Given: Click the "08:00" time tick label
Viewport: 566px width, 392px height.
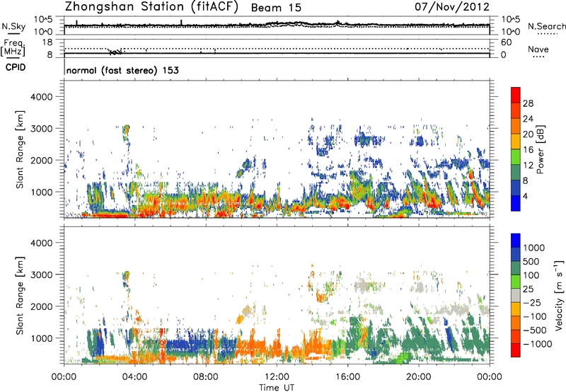Looking at the screenshot, I should 206,377.
